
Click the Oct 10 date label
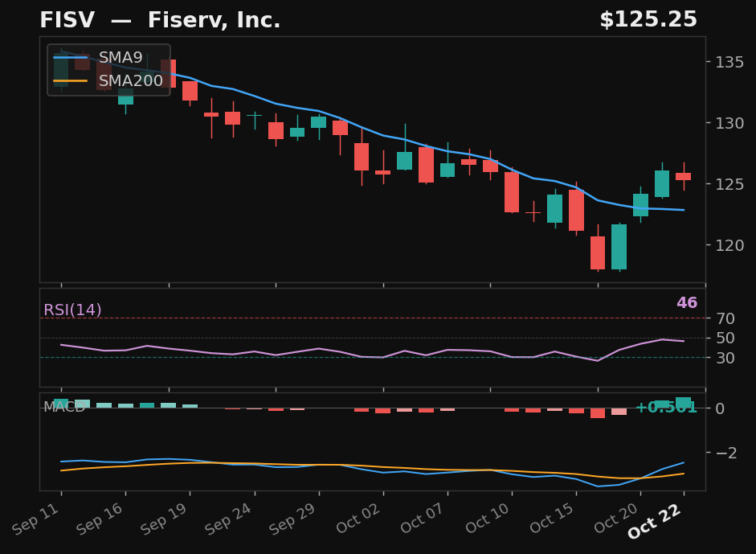click(488, 518)
